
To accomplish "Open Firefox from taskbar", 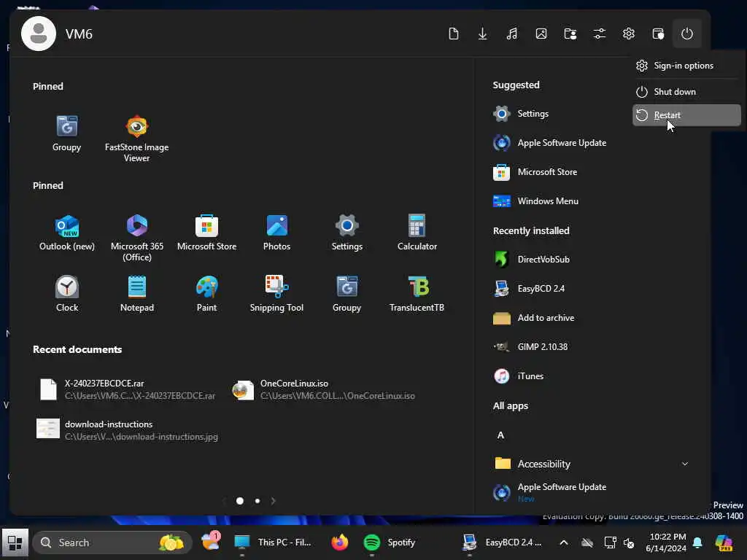I will point(340,542).
